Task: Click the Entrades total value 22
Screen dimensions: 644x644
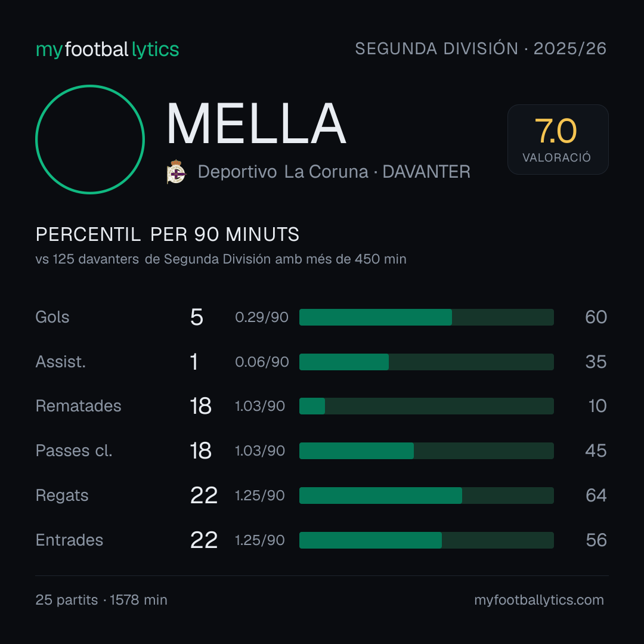Action: pyautogui.click(x=204, y=540)
